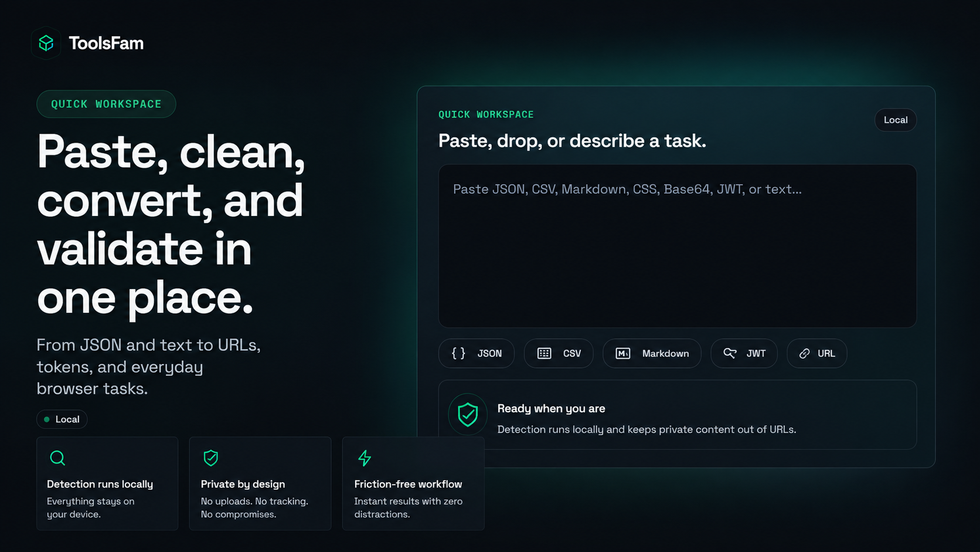
Task: Click the Local status badge with green dot
Action: pyautogui.click(x=62, y=419)
